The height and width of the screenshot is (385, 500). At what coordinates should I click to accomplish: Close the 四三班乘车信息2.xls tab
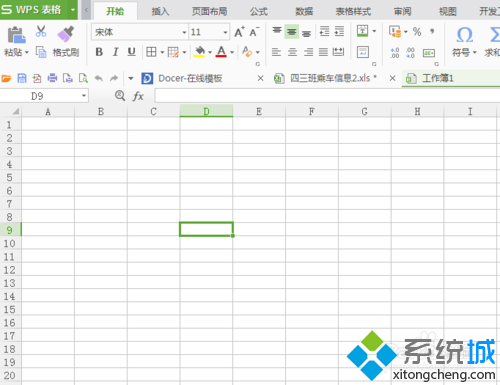[x=393, y=78]
